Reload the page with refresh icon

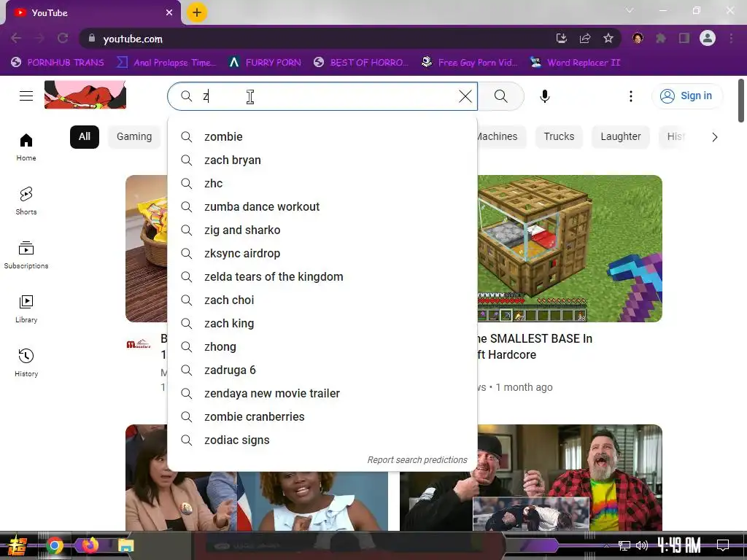[63, 38]
